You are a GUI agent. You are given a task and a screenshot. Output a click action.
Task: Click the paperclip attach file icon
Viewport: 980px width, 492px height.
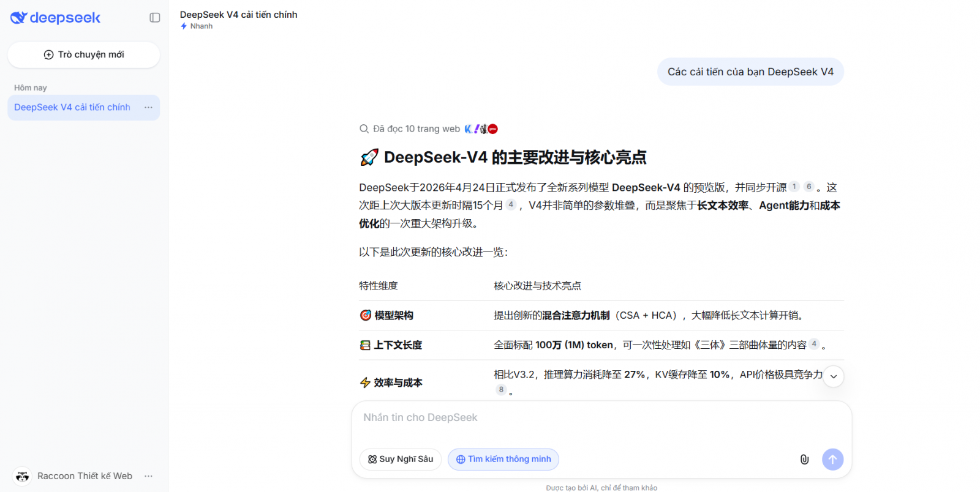click(x=804, y=459)
